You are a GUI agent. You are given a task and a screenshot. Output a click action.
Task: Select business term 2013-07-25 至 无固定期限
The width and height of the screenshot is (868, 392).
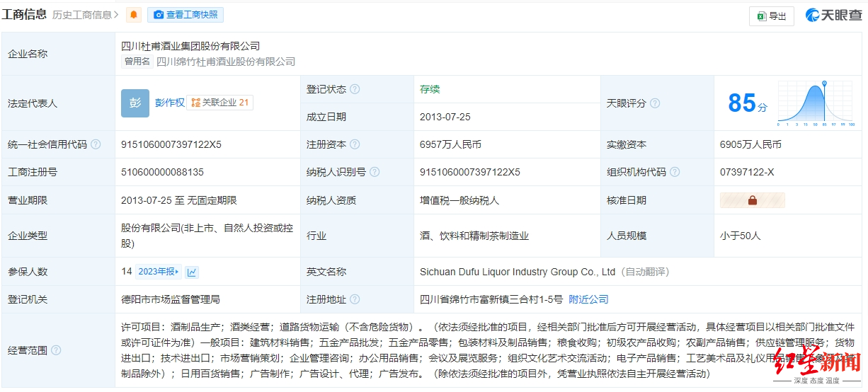pyautogui.click(x=179, y=200)
